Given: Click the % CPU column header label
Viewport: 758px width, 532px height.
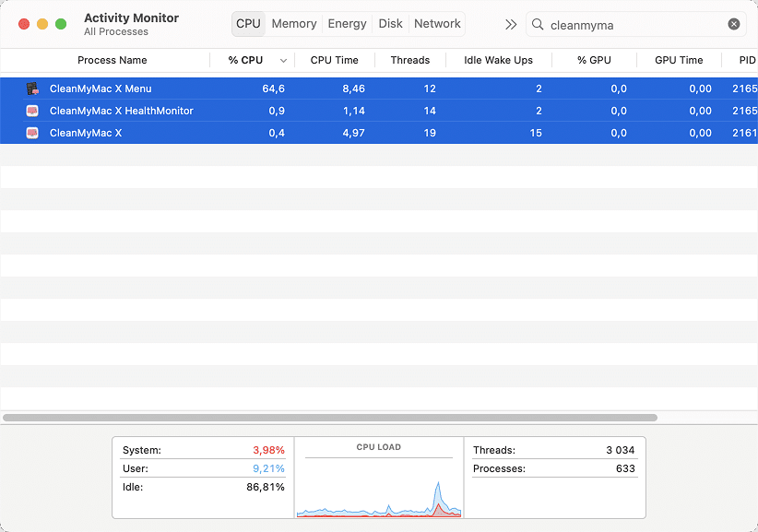Looking at the screenshot, I should coord(245,60).
